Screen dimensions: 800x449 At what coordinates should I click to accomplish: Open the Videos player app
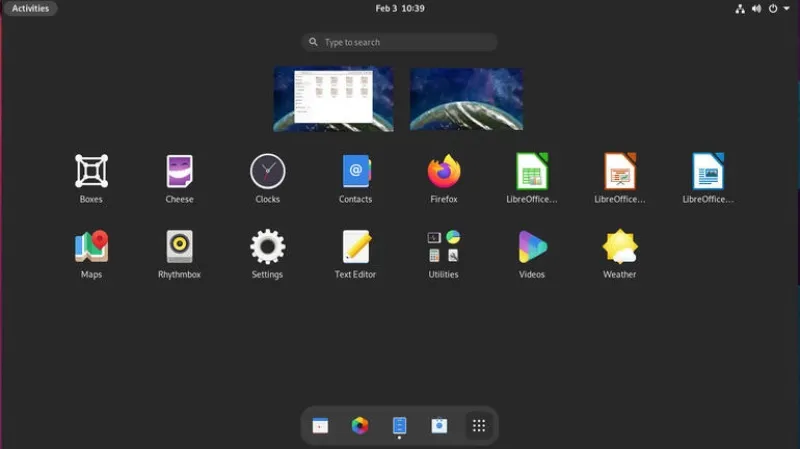point(532,247)
